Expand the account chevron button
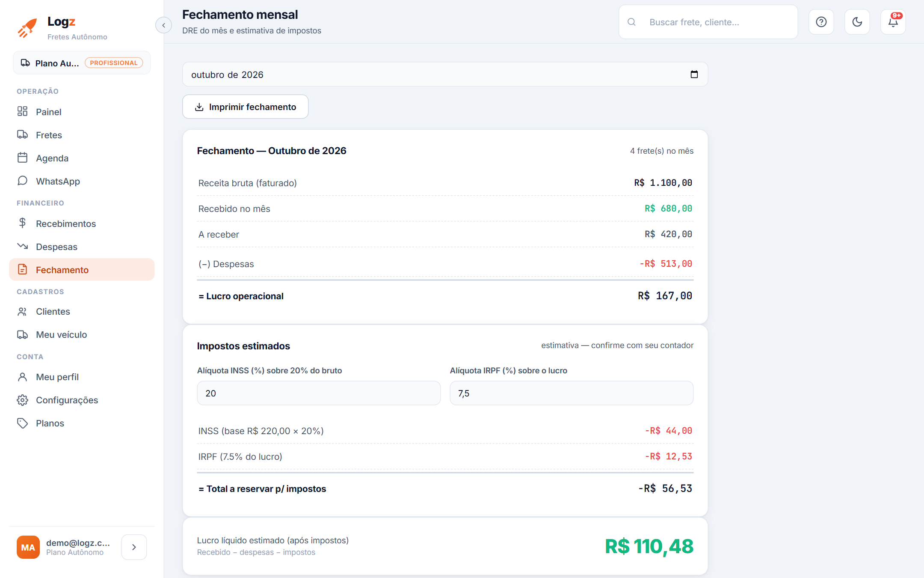This screenshot has width=924, height=578. click(134, 547)
